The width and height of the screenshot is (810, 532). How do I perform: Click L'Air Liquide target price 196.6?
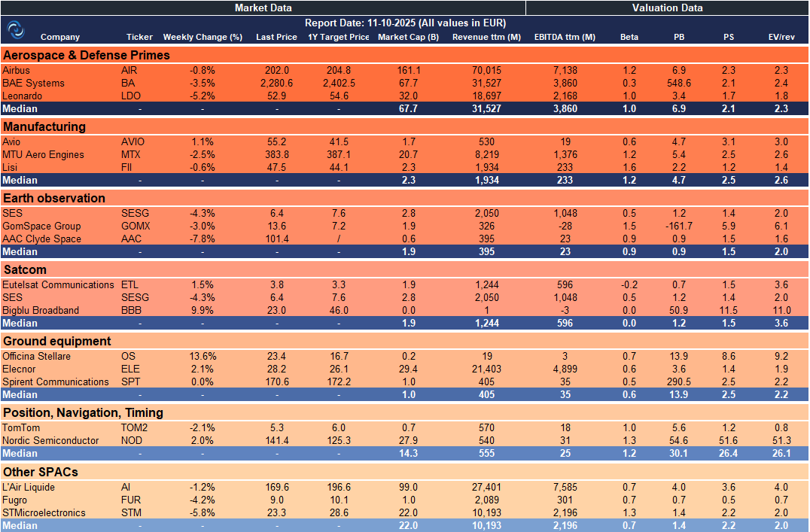pos(339,487)
